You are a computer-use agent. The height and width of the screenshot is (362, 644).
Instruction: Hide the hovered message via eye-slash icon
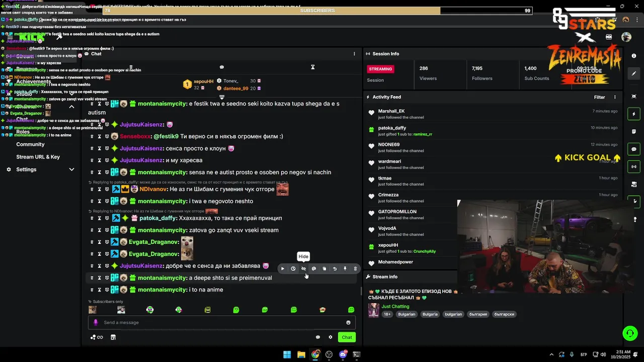(x=303, y=269)
